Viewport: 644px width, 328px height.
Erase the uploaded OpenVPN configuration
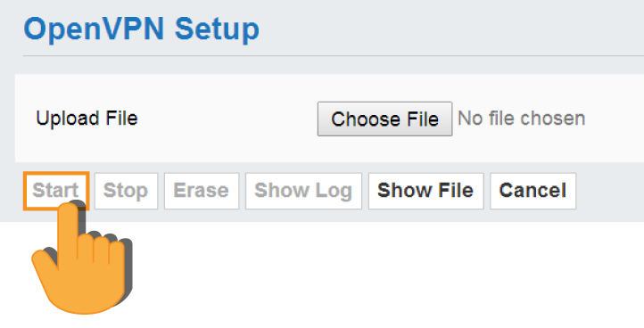(x=202, y=191)
